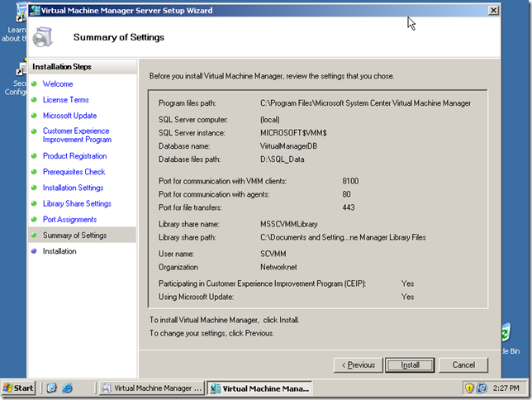Click the Show Desktop quick launch icon

click(x=52, y=388)
